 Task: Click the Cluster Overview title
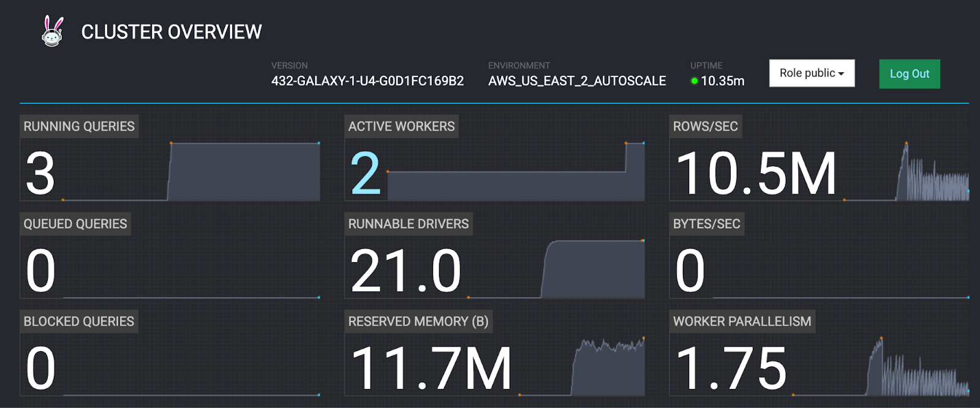click(171, 32)
